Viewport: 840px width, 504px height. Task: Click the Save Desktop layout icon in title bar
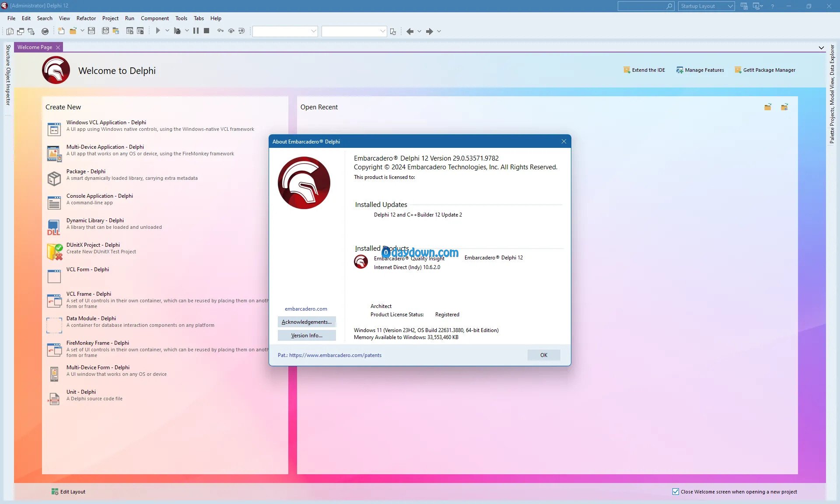[744, 6]
